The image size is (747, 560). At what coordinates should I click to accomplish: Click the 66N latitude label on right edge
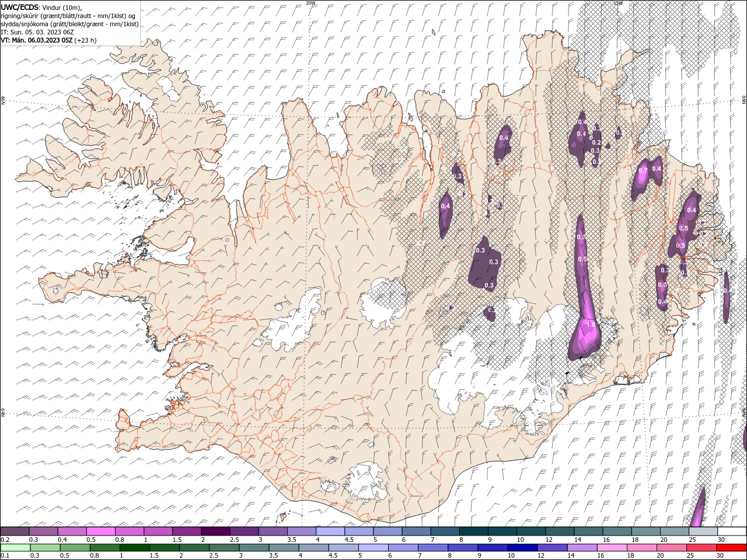(x=743, y=101)
